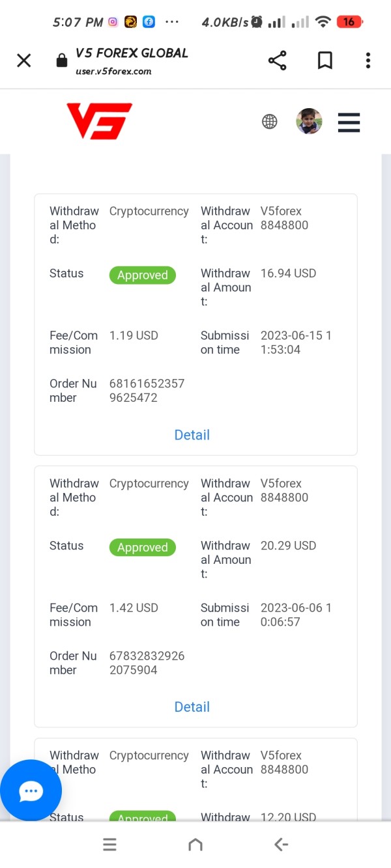The height and width of the screenshot is (868, 391).
Task: Tap the Android home button
Action: click(195, 845)
